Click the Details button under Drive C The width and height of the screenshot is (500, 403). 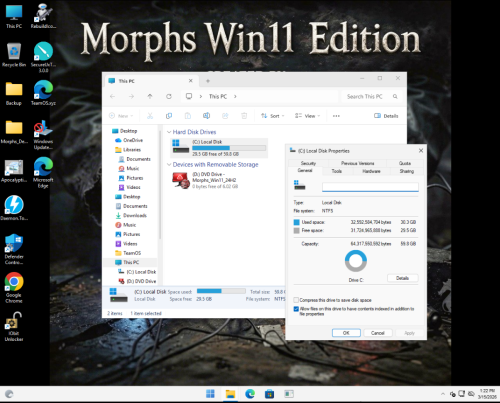[x=403, y=278]
